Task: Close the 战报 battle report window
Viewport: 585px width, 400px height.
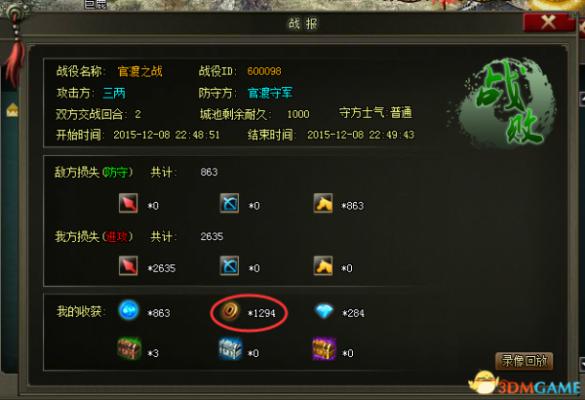Action: pos(548,22)
